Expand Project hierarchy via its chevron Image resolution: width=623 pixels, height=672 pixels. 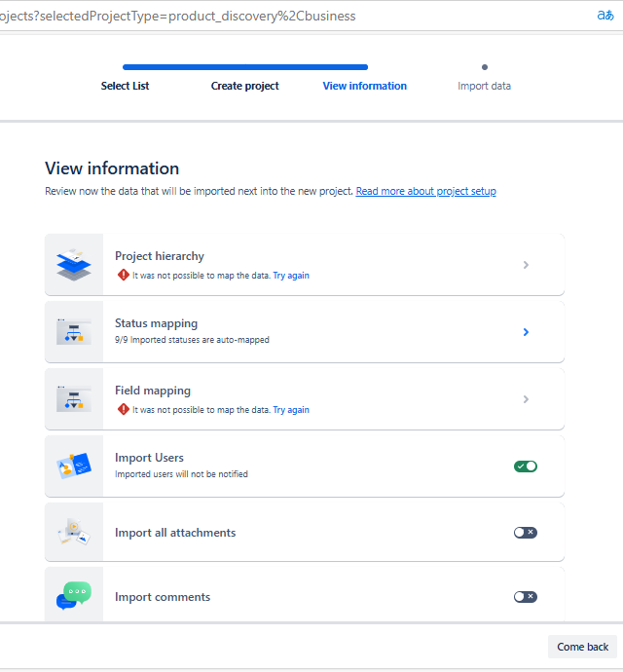click(x=526, y=265)
